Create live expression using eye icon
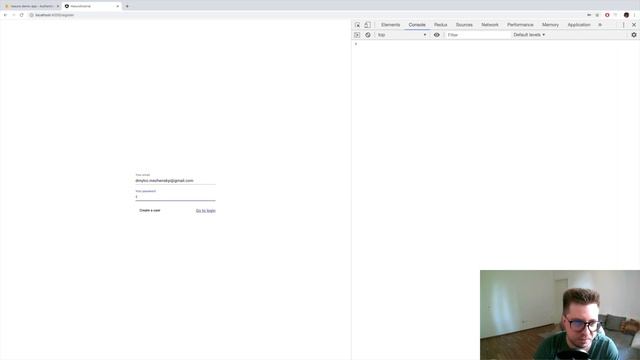 tap(436, 35)
